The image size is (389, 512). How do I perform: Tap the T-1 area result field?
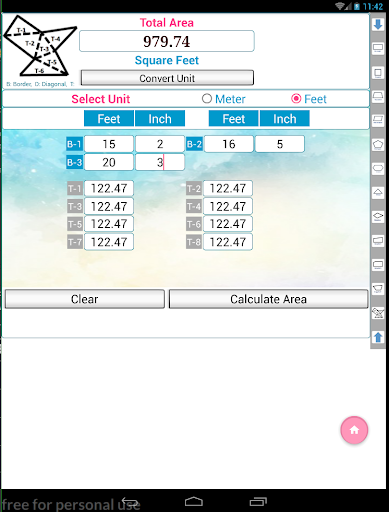[x=109, y=188]
